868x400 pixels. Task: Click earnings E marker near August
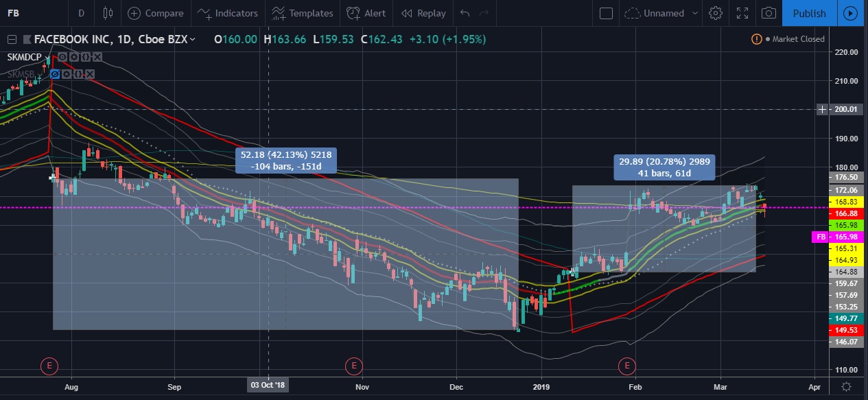tap(49, 366)
